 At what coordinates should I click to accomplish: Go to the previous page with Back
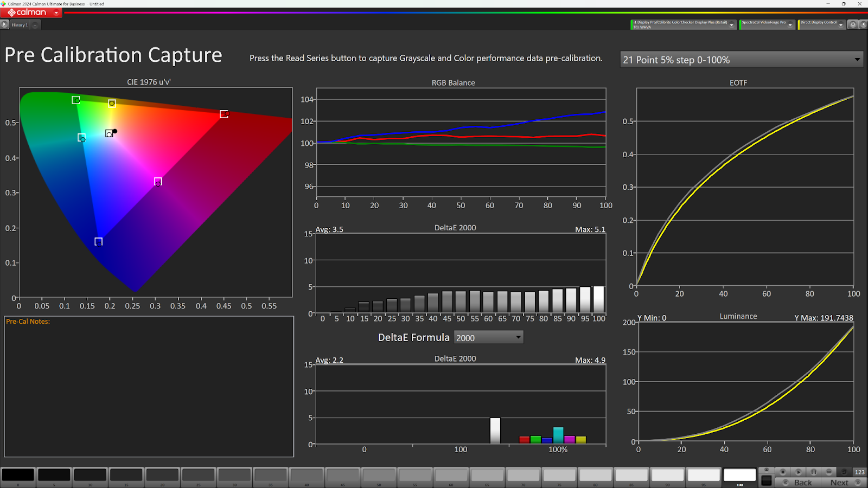(797, 483)
